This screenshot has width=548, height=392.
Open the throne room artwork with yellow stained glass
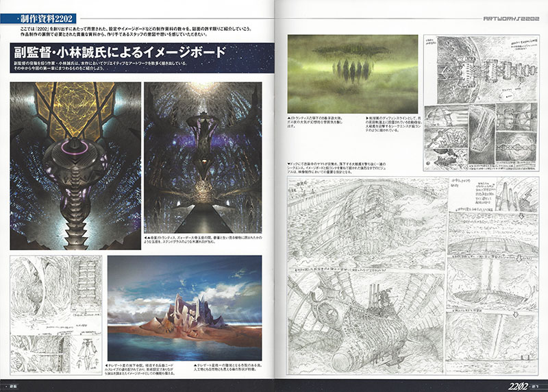pyautogui.click(x=75, y=166)
